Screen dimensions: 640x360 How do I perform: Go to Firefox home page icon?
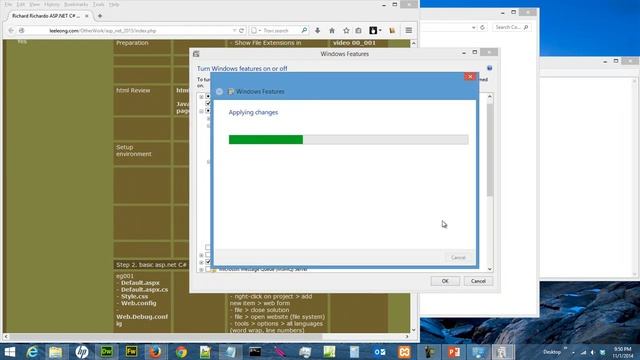click(x=332, y=31)
